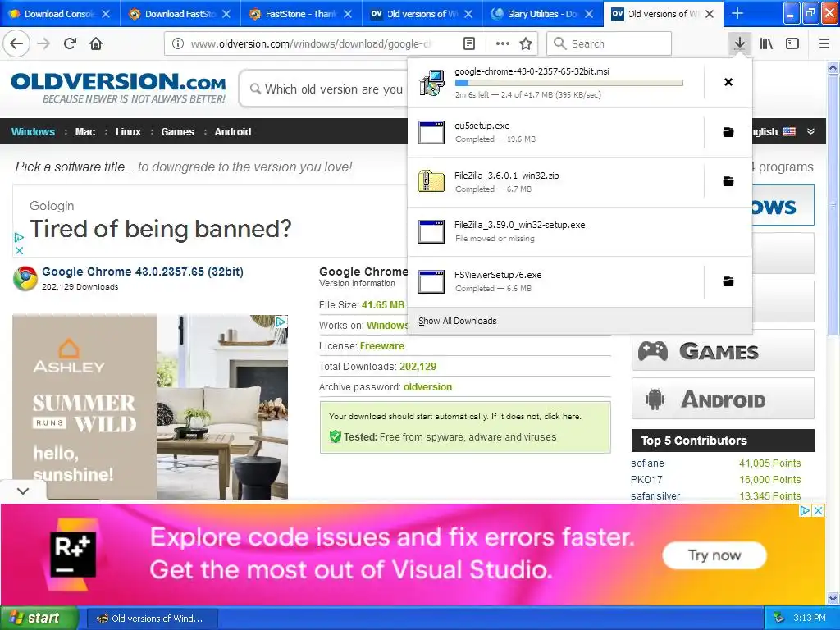Select the Linux menu item
This screenshot has width=840, height=630.
(x=128, y=132)
